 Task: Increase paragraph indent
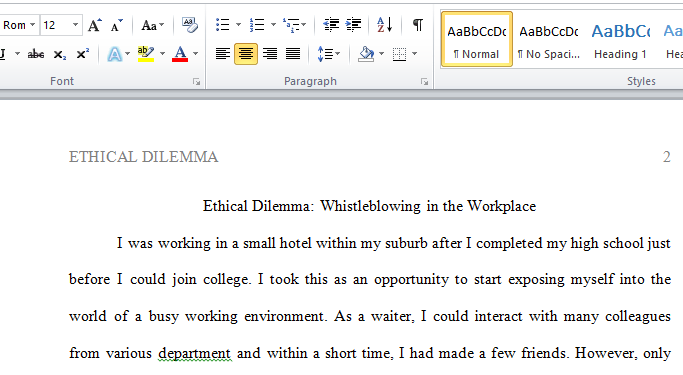click(x=353, y=25)
